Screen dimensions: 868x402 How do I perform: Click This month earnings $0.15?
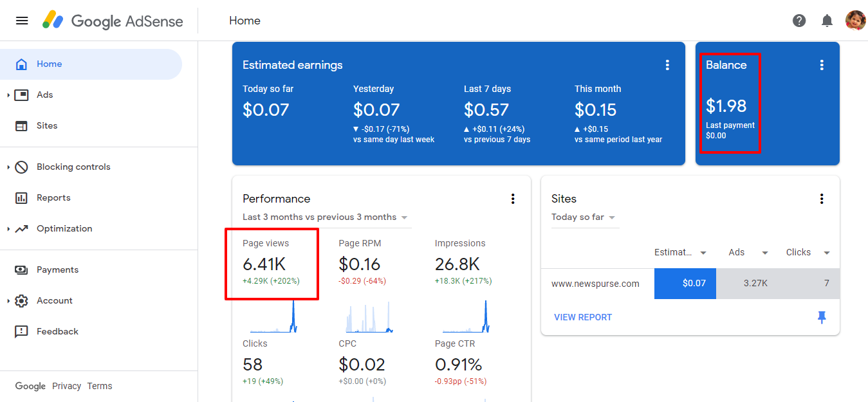click(596, 110)
